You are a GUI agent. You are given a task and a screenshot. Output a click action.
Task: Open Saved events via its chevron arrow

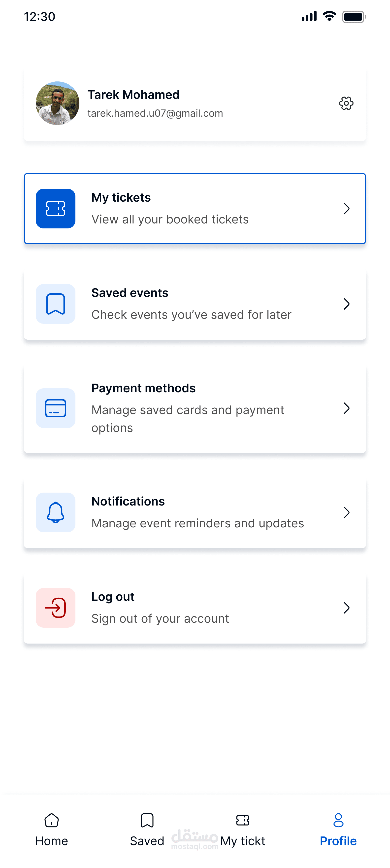pos(346,304)
